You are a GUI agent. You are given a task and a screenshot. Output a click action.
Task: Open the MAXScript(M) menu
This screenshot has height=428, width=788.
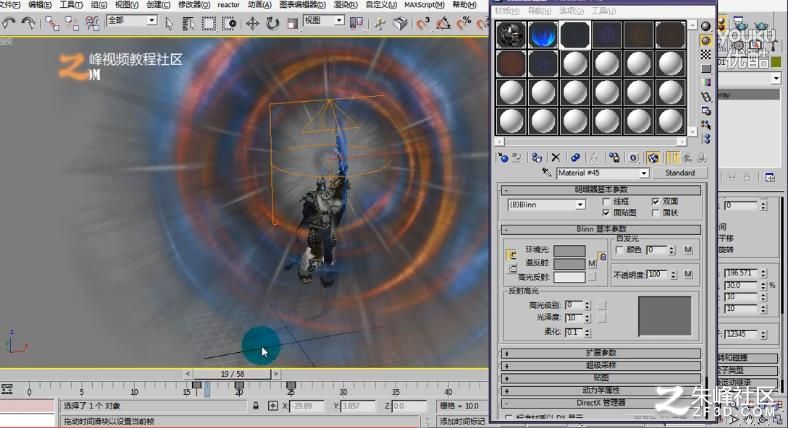coord(425,5)
